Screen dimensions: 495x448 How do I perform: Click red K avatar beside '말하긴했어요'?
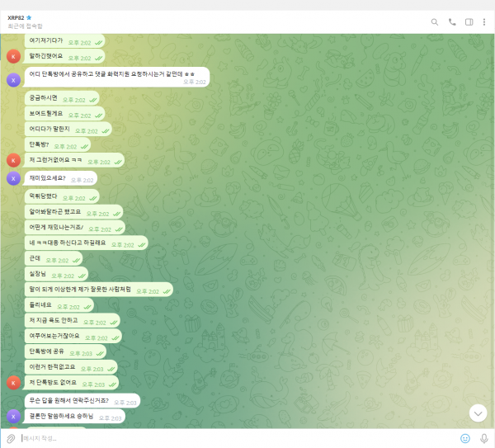12,56
